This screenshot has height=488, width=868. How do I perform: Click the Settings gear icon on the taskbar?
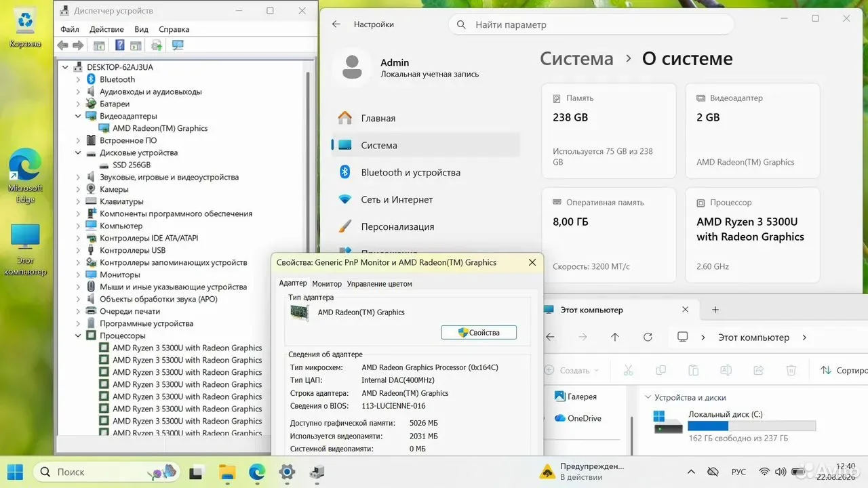[x=287, y=472]
